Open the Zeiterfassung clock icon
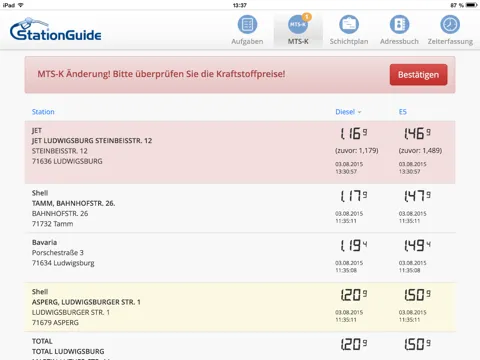This screenshot has width=480, height=360. pyautogui.click(x=450, y=24)
